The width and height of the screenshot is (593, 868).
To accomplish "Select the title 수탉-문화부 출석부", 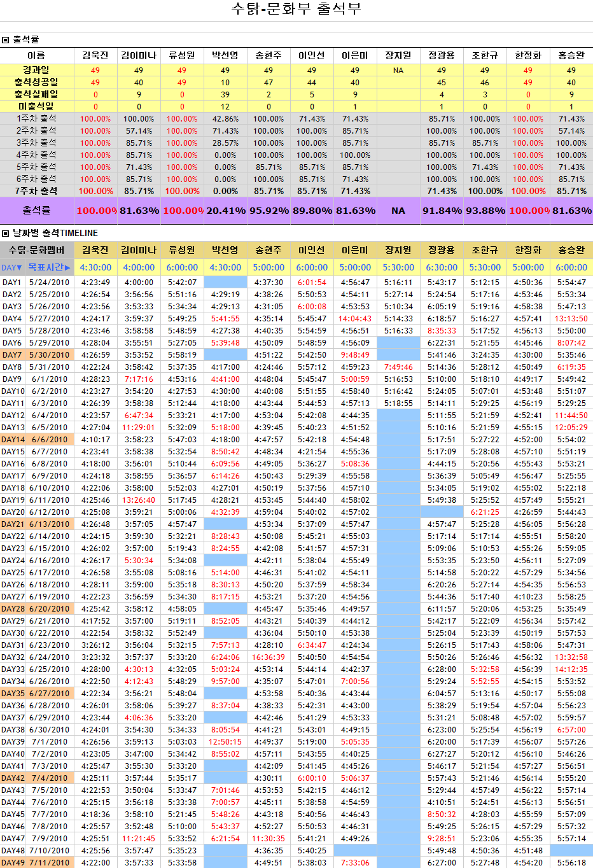I will click(296, 9).
